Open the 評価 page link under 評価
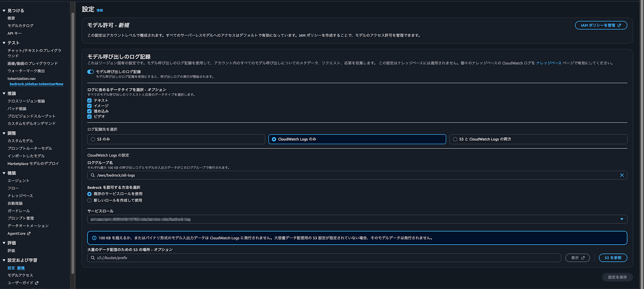Screen dimensions: 644x289 11,251
